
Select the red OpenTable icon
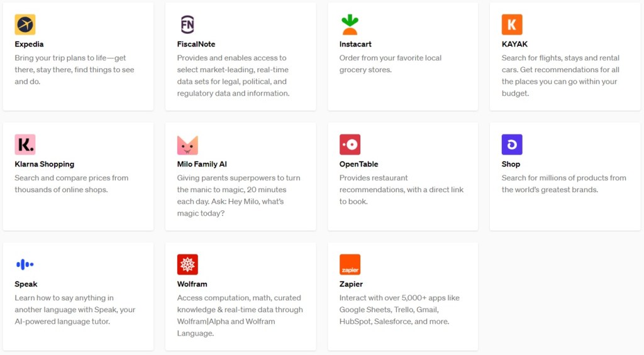350,145
